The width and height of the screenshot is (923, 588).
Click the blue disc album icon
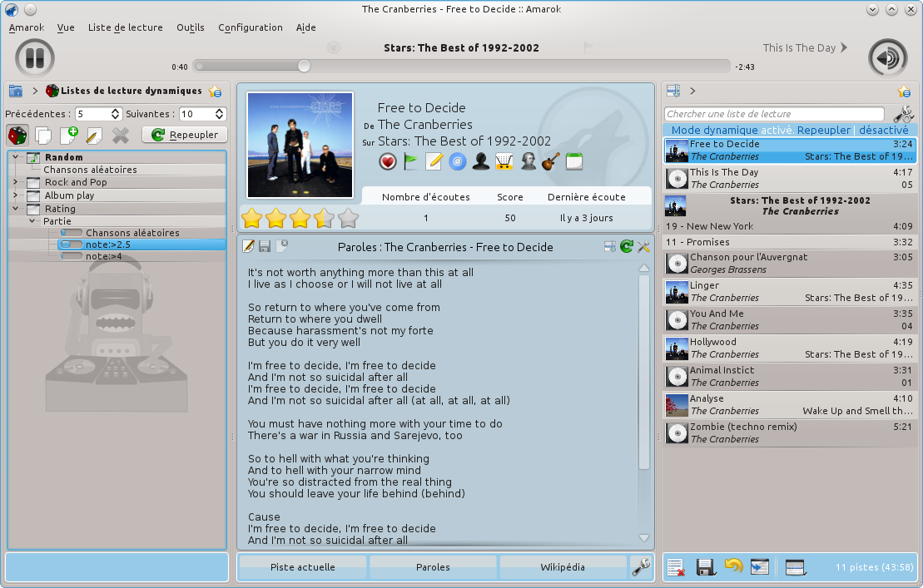coord(458,161)
